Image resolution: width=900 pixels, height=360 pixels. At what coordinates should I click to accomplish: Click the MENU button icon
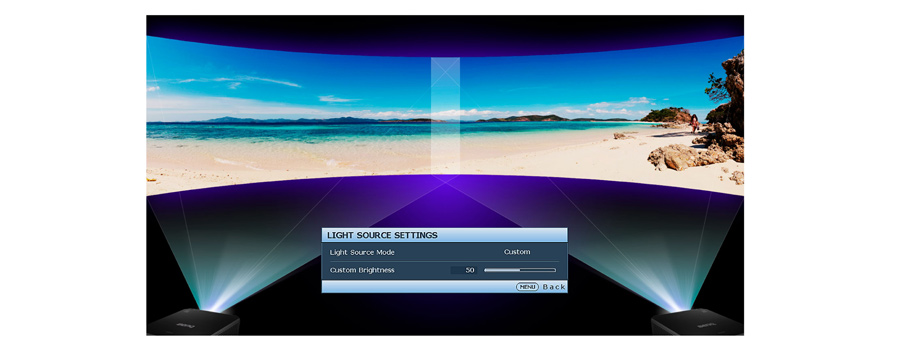click(527, 287)
